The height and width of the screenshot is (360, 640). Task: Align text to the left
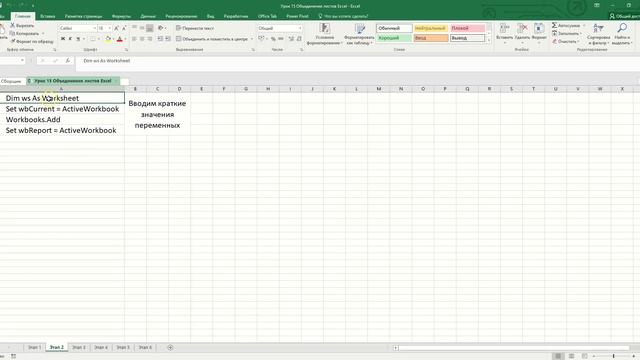tap(134, 39)
